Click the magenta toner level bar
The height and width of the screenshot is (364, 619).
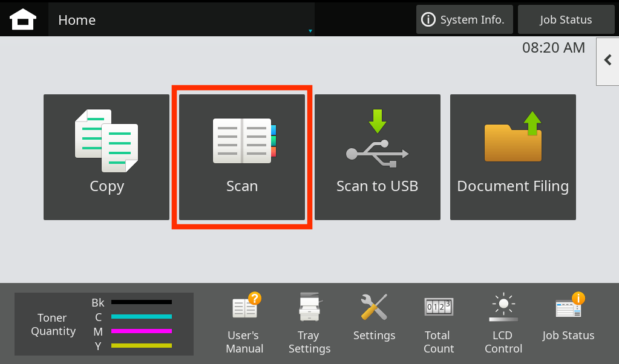tap(142, 331)
